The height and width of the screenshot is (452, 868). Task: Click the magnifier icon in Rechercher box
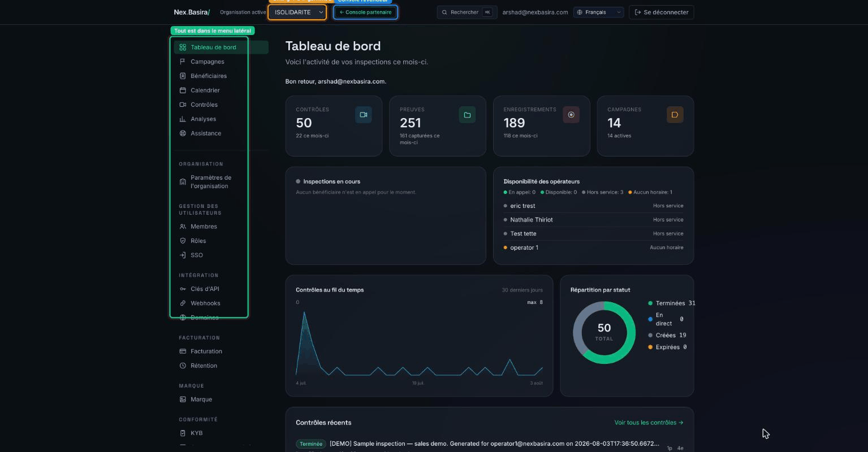444,12
